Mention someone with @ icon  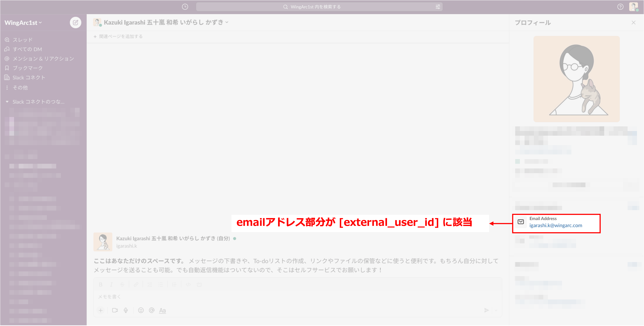151,310
